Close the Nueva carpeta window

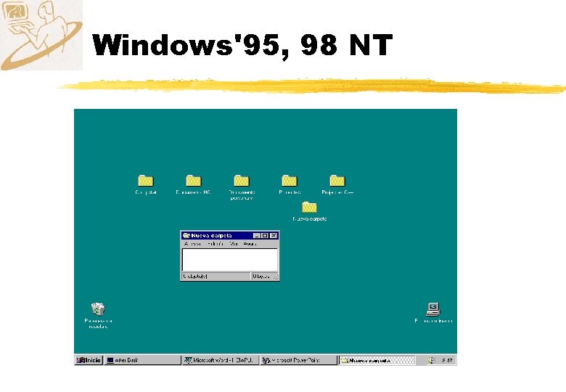(x=274, y=236)
